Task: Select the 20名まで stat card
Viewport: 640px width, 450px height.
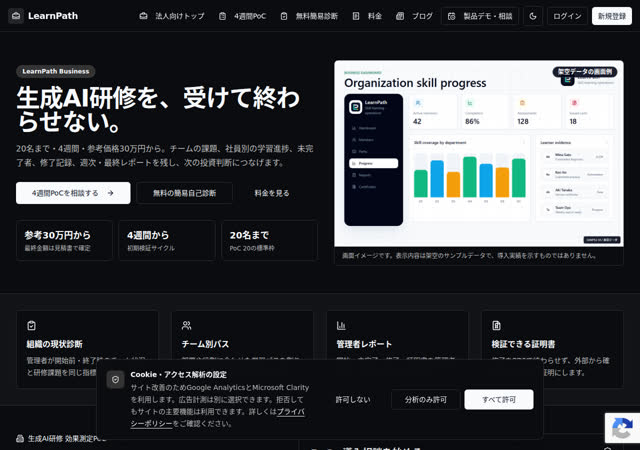Action: pyautogui.click(x=269, y=240)
